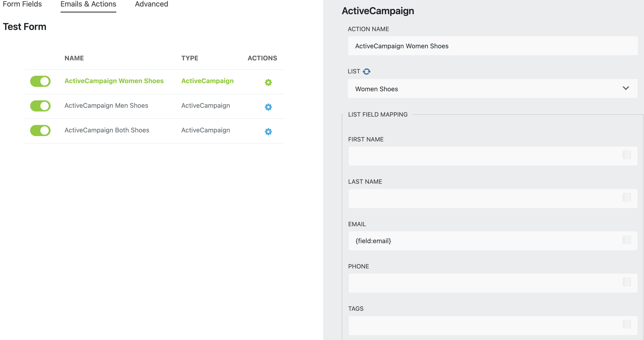The height and width of the screenshot is (340, 644).
Task: Open settings gear for ActiveCampaign Women Shoes
Action: [x=268, y=82]
